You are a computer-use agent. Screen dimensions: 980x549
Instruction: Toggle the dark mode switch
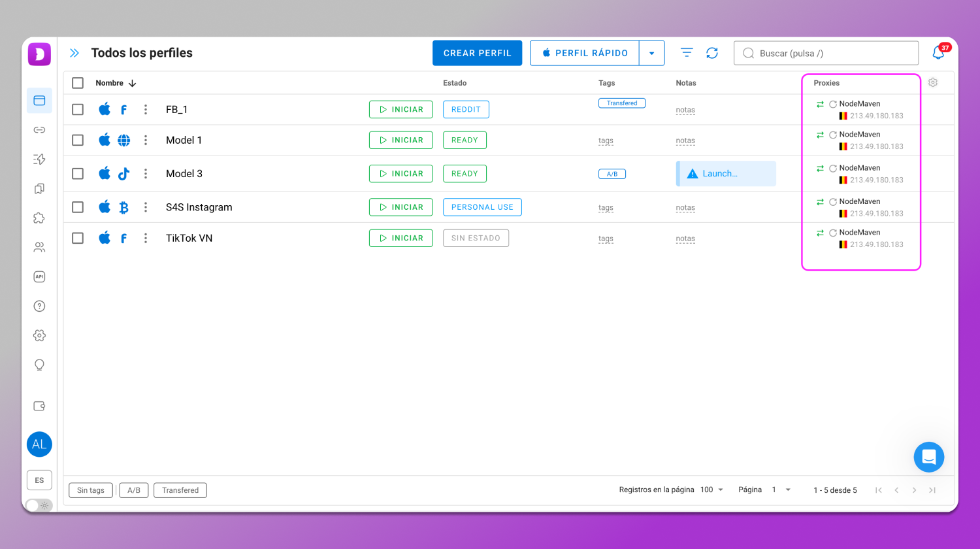pyautogui.click(x=39, y=505)
